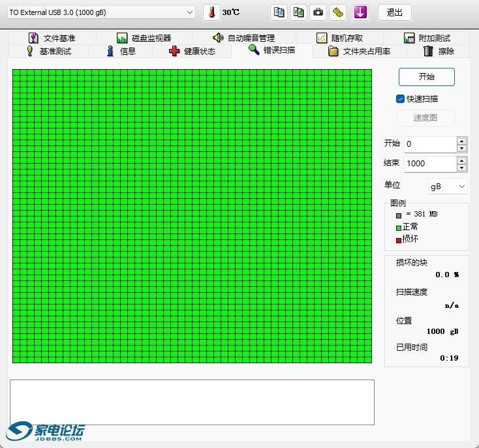The width and height of the screenshot is (479, 448).
Task: Click the 1000 gB position value
Action: [442, 331]
